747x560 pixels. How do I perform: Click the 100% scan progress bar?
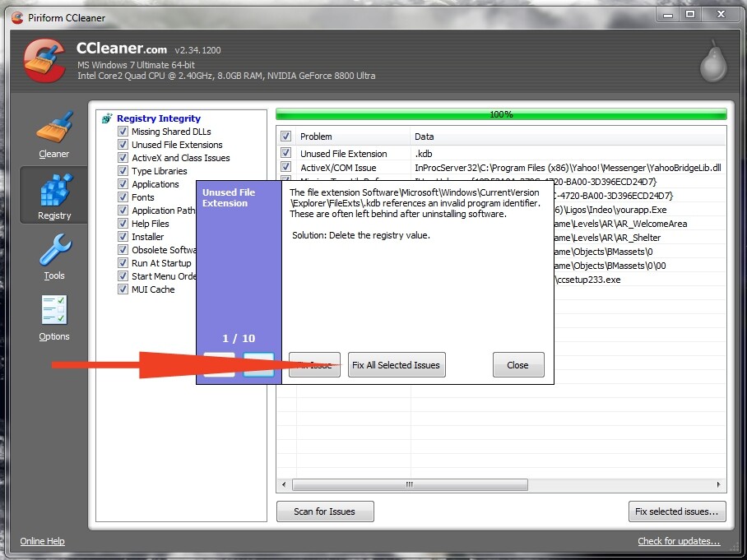point(501,114)
